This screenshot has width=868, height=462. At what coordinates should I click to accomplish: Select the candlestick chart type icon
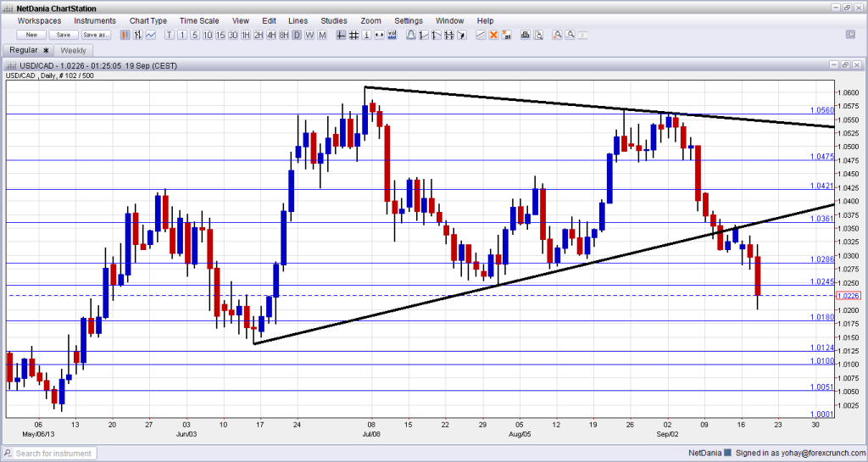click(x=125, y=35)
